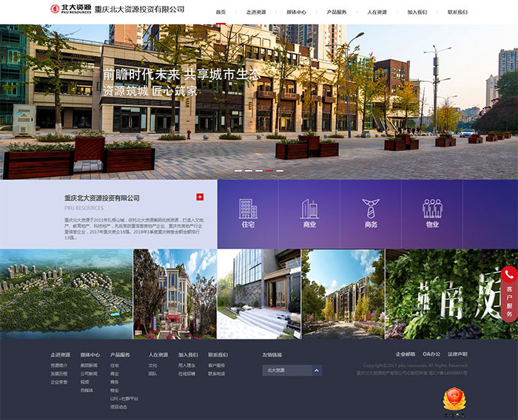518x420 pixels.
Task: Click 团队 in the footer
Action: pos(152,373)
